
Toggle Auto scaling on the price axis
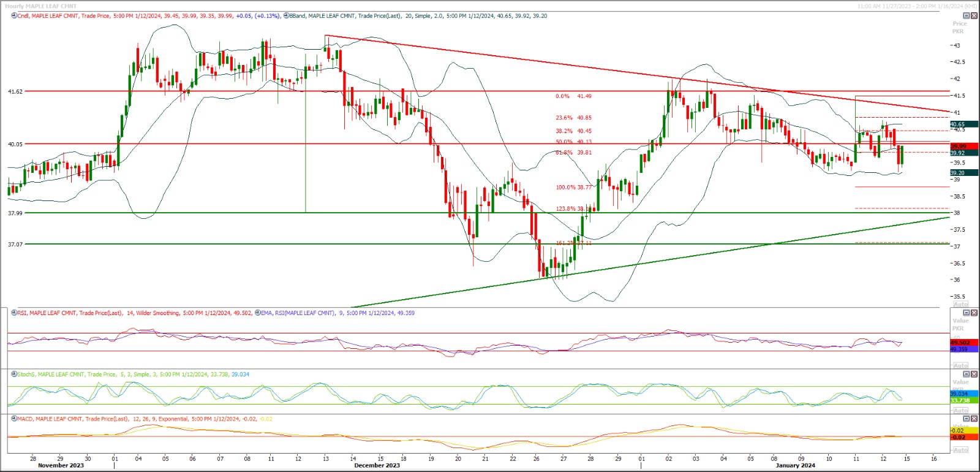point(961,304)
